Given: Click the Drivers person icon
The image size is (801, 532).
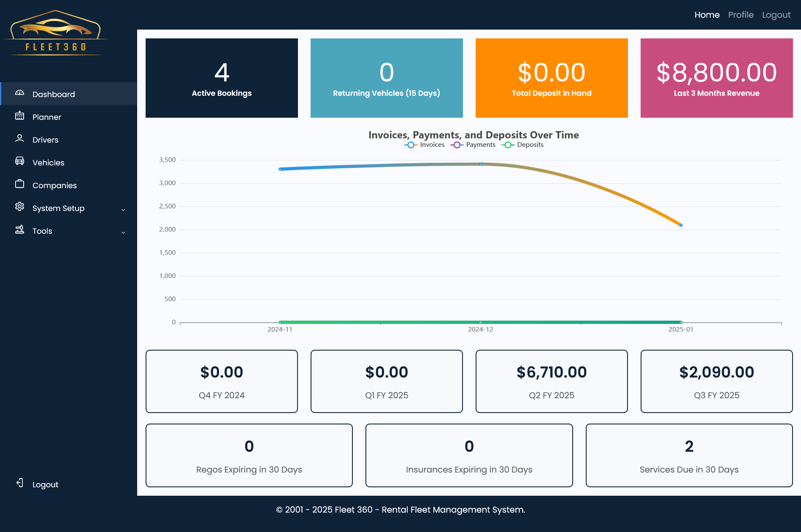Looking at the screenshot, I should 19,139.
